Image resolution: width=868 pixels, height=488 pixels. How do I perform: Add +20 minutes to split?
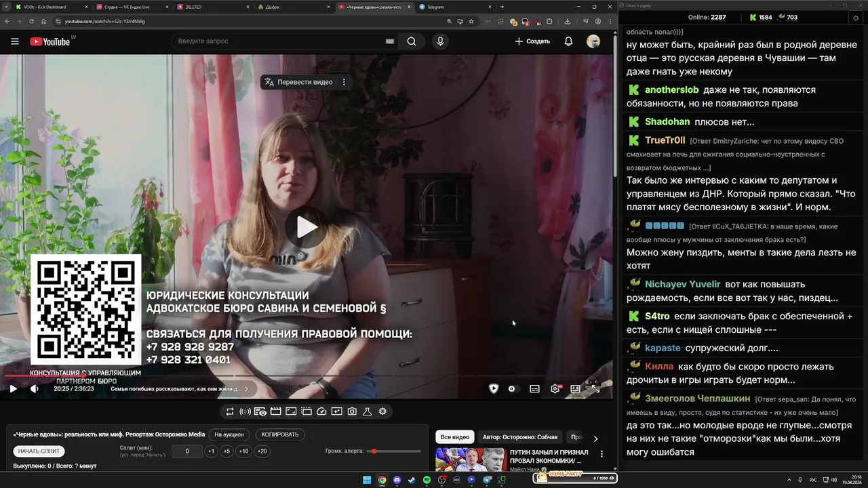tap(262, 451)
